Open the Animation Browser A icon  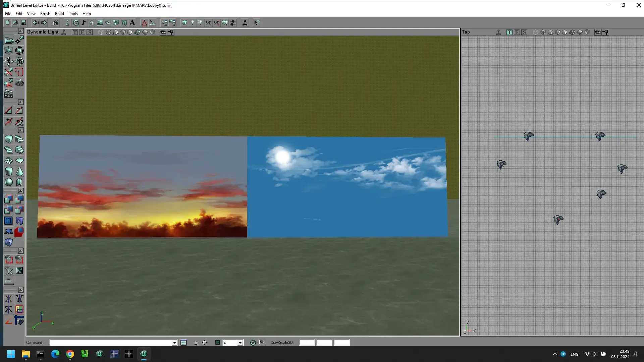point(132,22)
